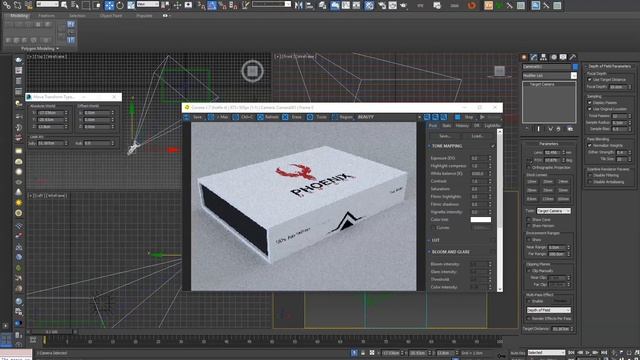
Task: Click the white Color tint swatch
Action: 481,220
